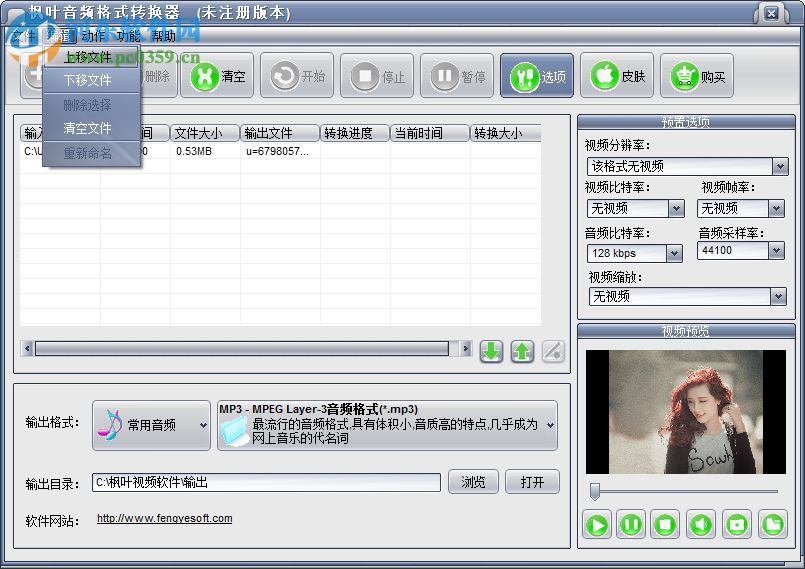Select 删除选择 in the edit menu

91,105
